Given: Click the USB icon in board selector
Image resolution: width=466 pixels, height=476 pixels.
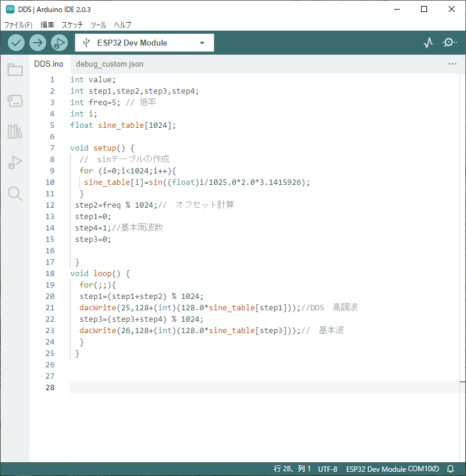Looking at the screenshot, I should 86,43.
